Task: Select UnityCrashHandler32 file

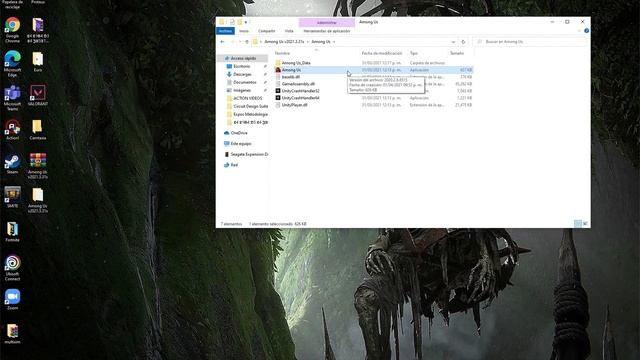Action: pyautogui.click(x=373, y=91)
